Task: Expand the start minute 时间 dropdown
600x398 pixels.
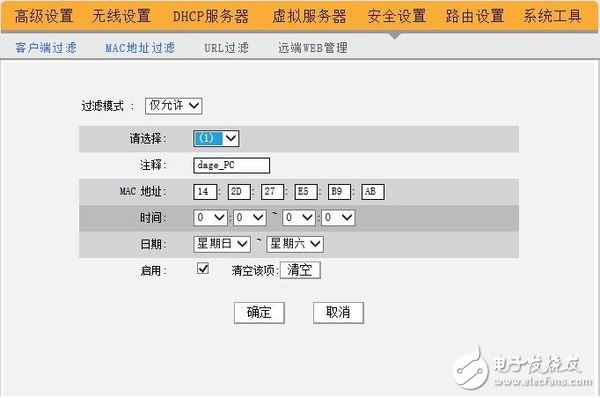Action: [x=250, y=218]
